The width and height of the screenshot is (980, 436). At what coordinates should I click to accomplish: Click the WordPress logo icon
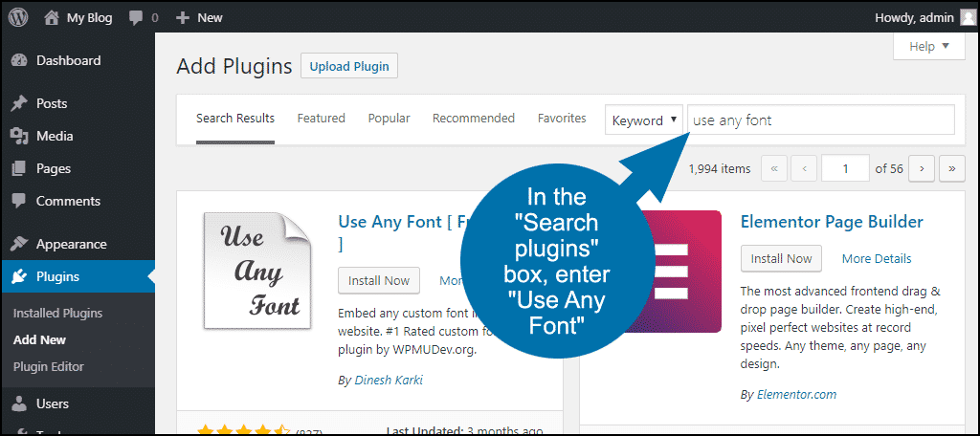pyautogui.click(x=18, y=17)
